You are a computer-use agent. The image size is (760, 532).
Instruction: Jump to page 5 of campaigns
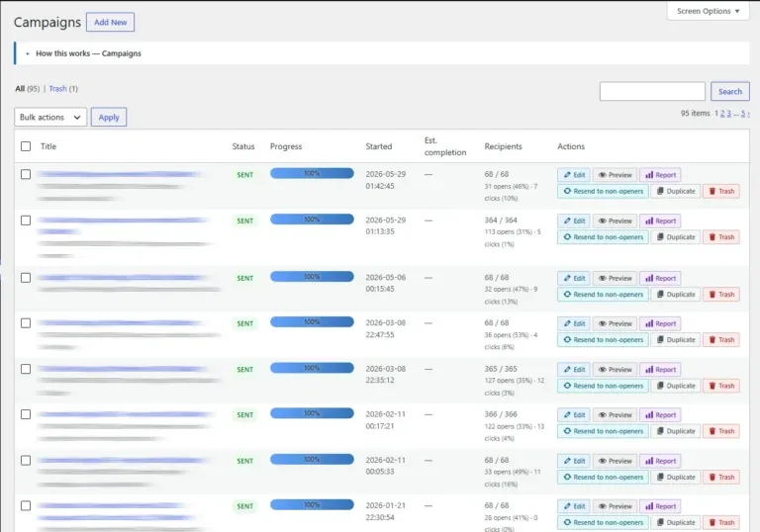tap(743, 114)
